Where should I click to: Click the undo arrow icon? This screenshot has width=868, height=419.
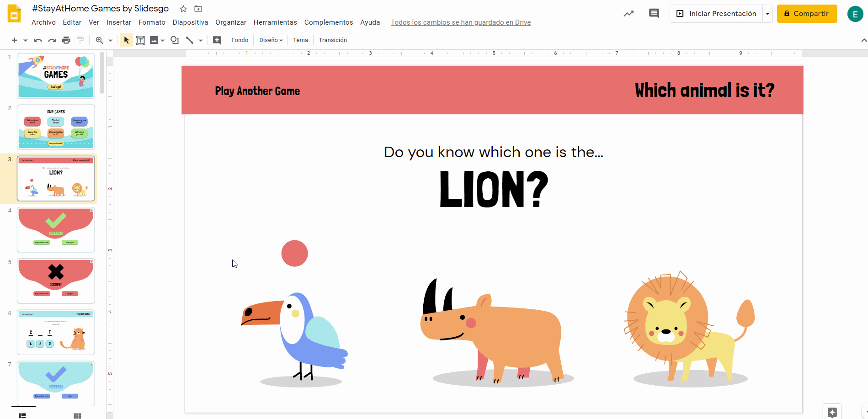[x=38, y=40]
